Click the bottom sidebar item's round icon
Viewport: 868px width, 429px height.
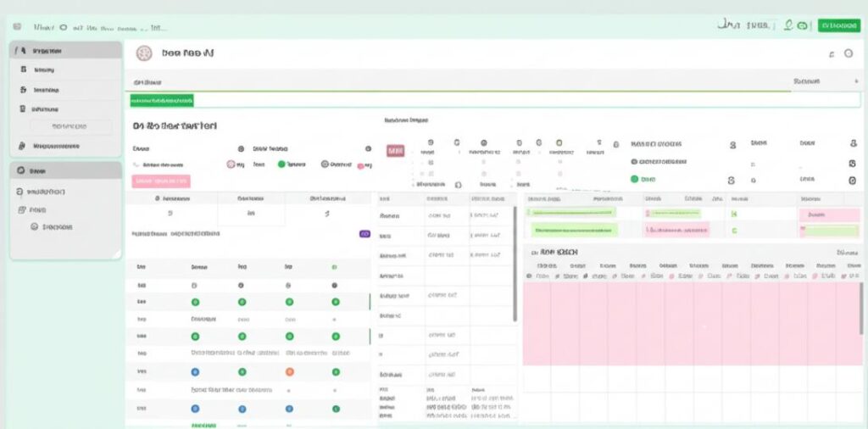(35, 227)
